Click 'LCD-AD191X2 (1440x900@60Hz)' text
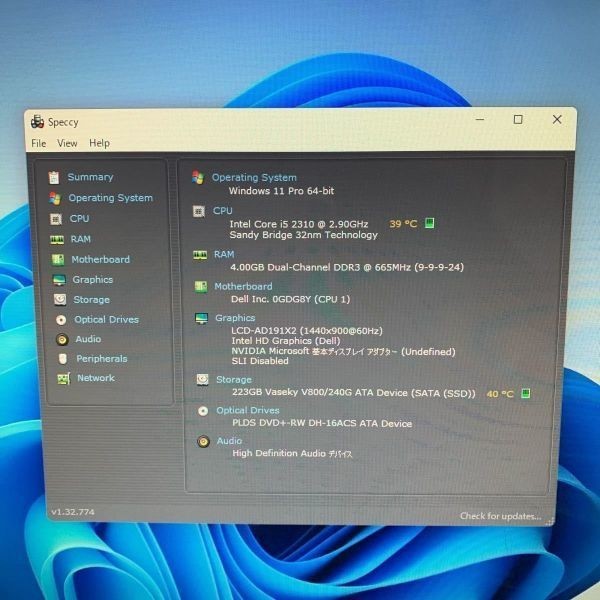 click(307, 331)
